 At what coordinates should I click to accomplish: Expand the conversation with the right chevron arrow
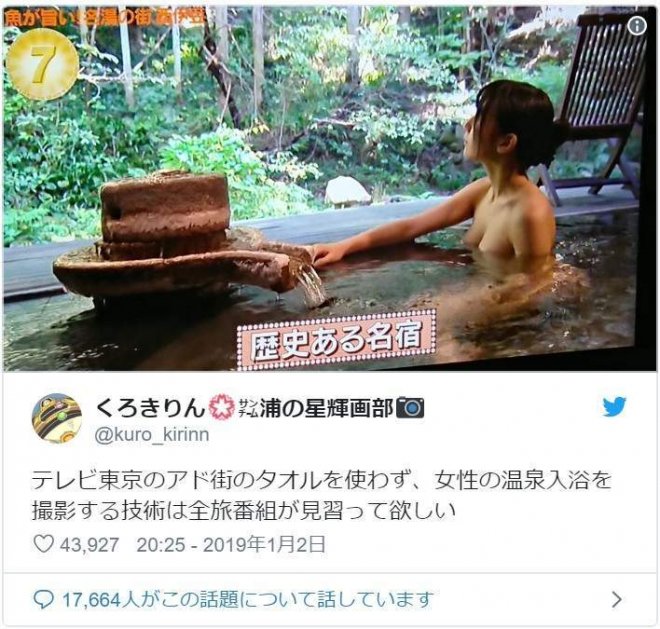616,599
